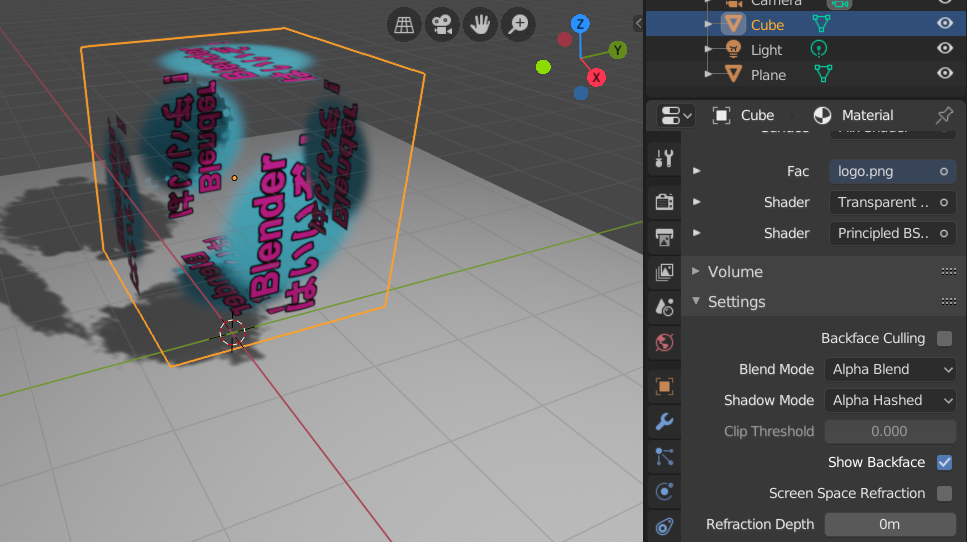Toggle pin icon in properties header
The image size is (967, 542).
pos(944,115)
